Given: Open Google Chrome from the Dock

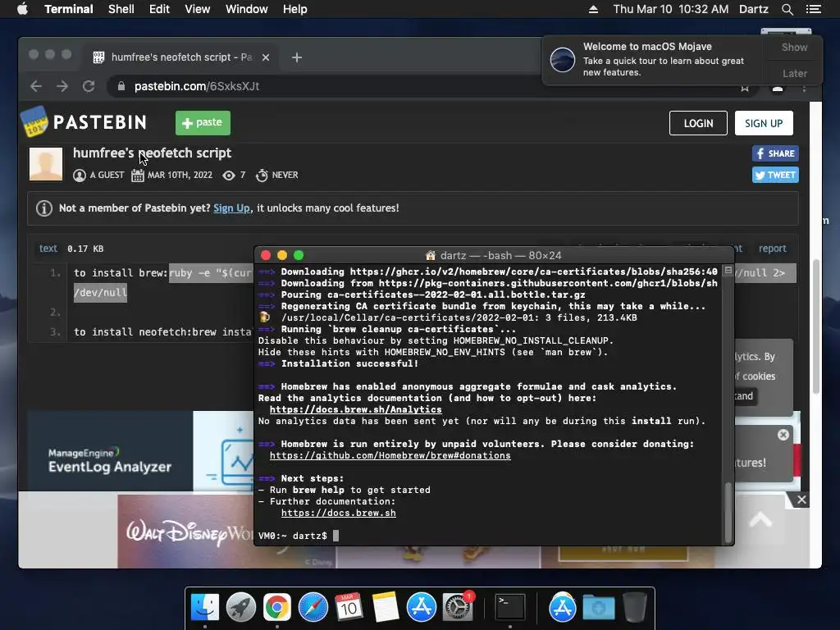Looking at the screenshot, I should (x=277, y=608).
